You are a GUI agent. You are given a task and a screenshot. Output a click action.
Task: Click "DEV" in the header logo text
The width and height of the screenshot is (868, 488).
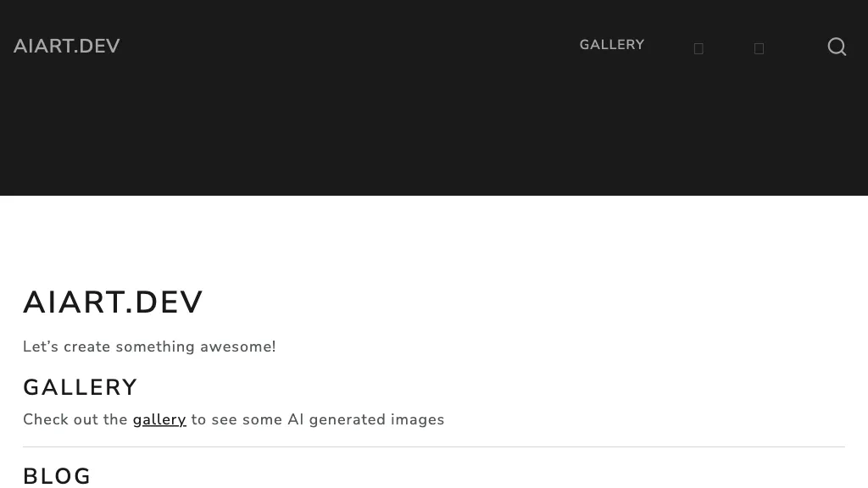point(100,46)
